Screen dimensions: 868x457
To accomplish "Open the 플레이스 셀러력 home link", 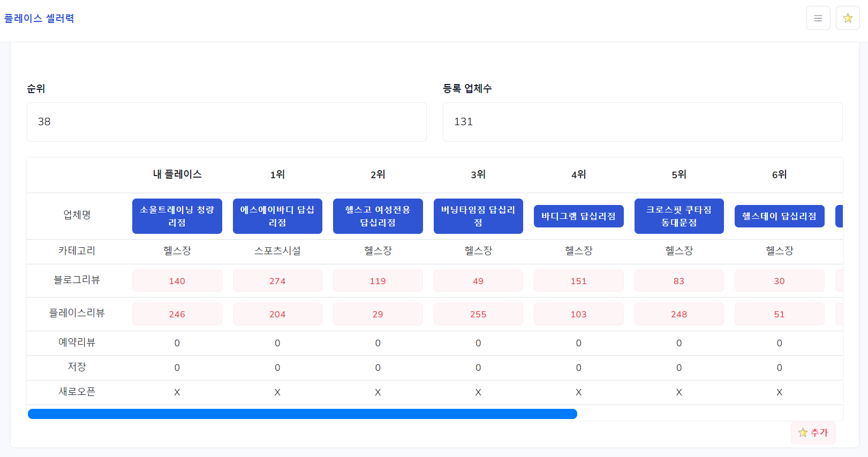I will coord(39,18).
